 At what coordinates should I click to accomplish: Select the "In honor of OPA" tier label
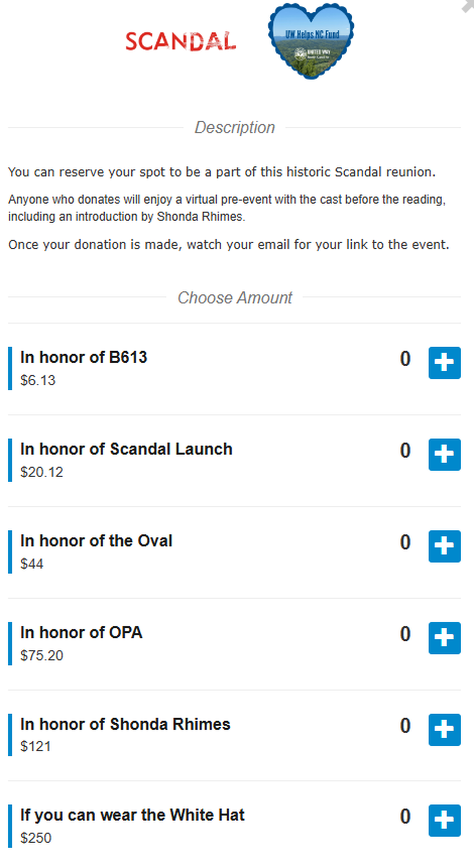(81, 632)
